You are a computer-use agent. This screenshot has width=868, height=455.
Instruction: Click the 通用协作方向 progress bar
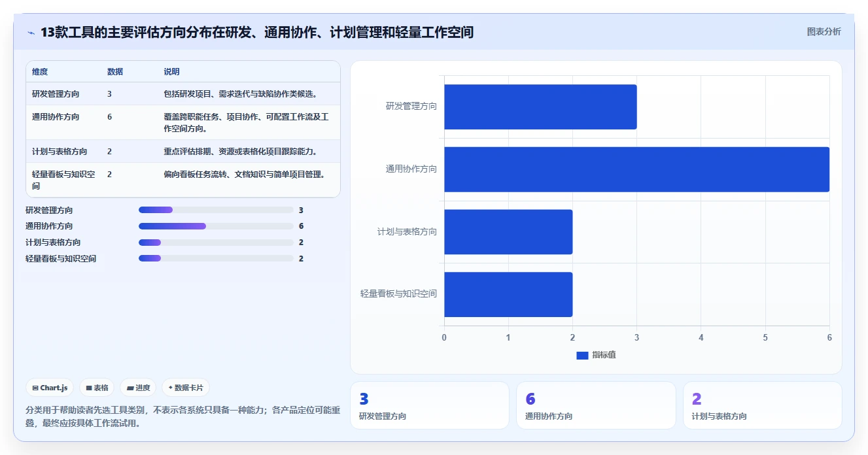tap(216, 226)
